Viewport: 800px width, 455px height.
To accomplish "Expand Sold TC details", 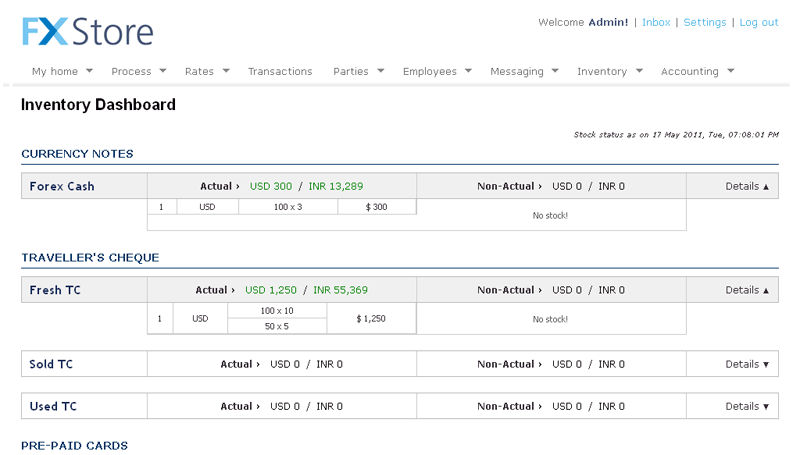I will pos(747,365).
